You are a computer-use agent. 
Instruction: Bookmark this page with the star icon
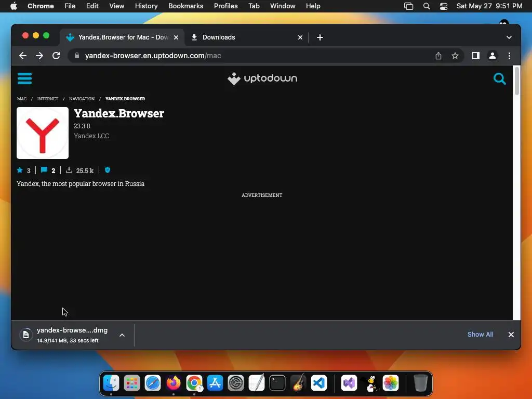pos(455,56)
